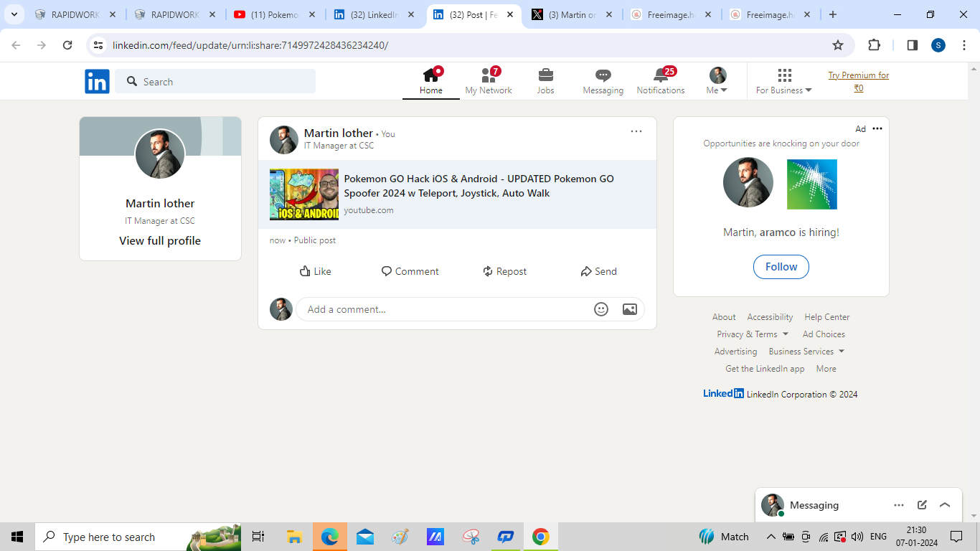This screenshot has height=551, width=980.
Task: Open the Chrome profile avatar S
Action: (938, 45)
